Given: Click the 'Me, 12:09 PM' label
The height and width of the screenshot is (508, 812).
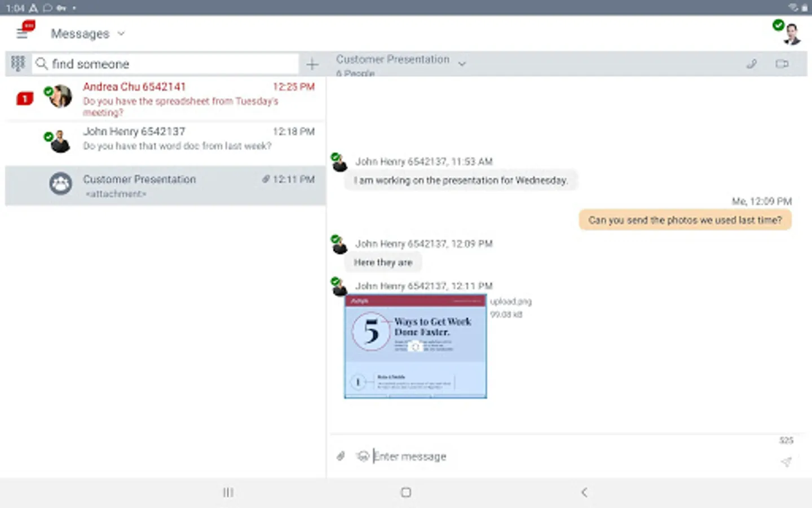Looking at the screenshot, I should [762, 202].
